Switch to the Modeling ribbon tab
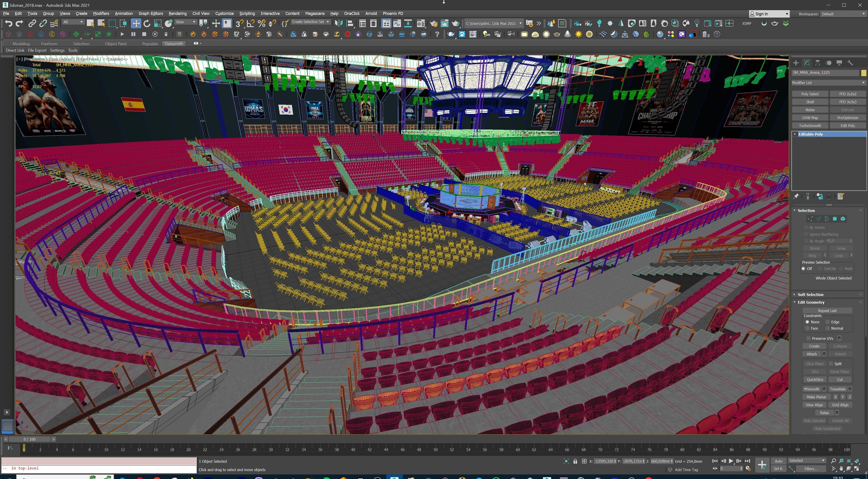The image size is (868, 479). 21,44
